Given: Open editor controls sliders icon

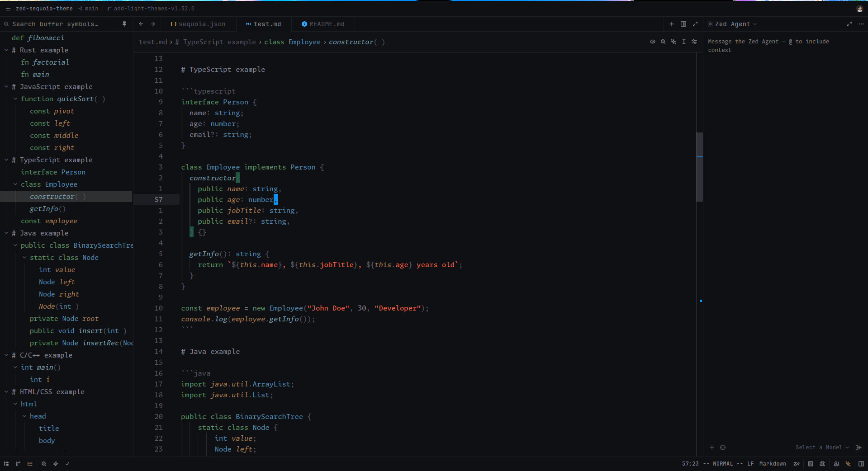Looking at the screenshot, I should pyautogui.click(x=694, y=42).
